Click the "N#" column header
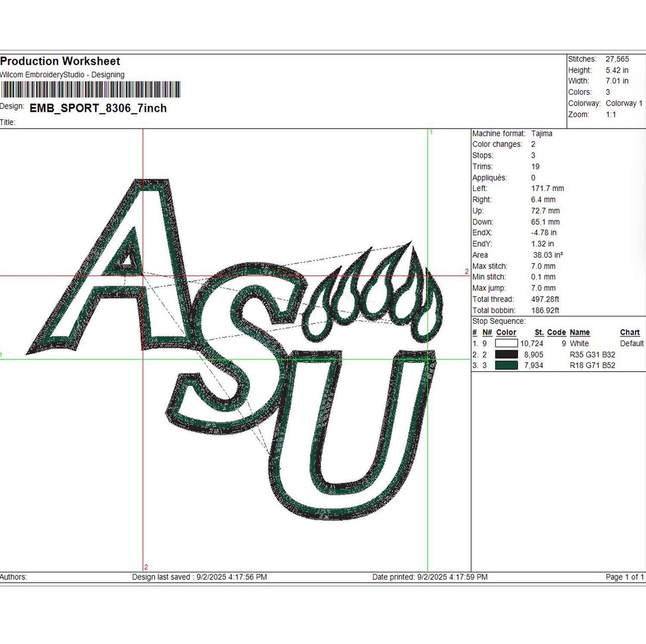The width and height of the screenshot is (646, 644). [487, 333]
